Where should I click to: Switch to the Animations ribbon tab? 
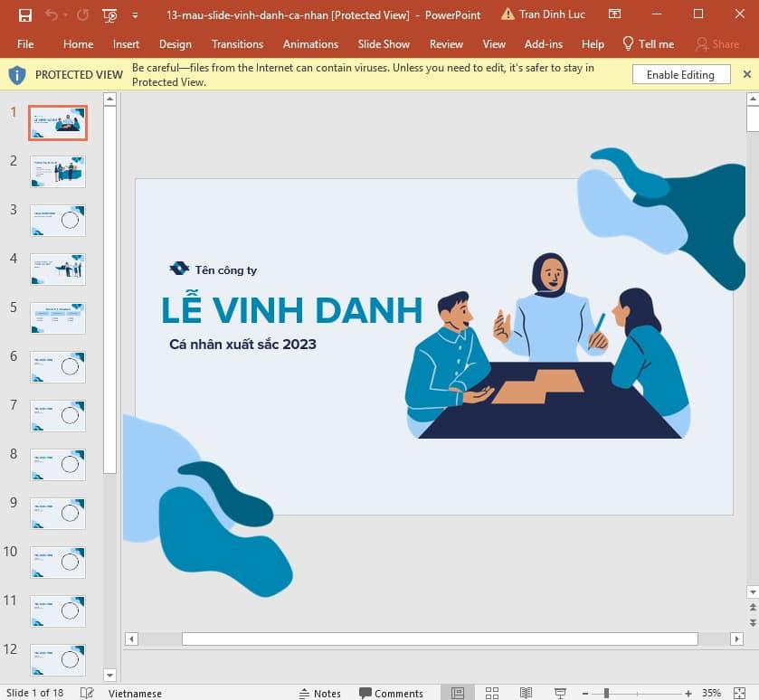click(310, 43)
